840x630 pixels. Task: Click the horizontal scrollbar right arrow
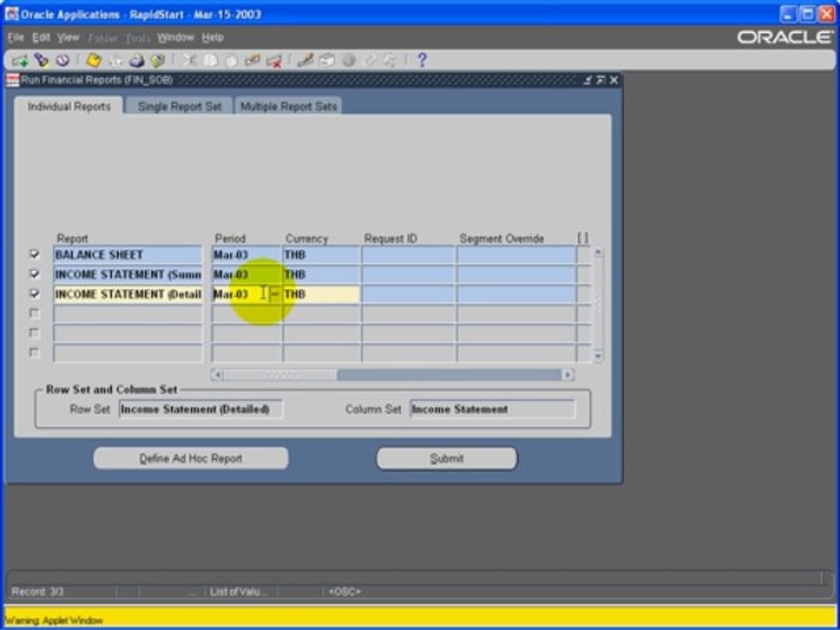click(569, 375)
